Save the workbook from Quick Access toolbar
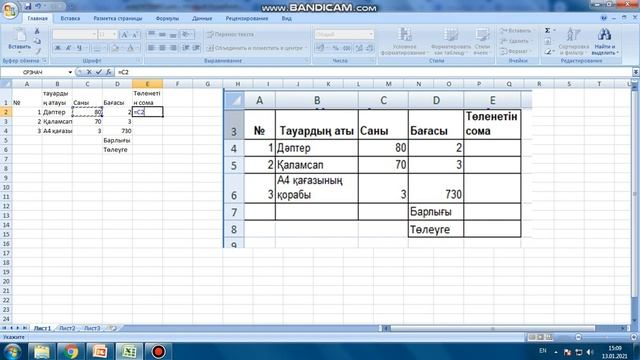640x360 pixels. (x=28, y=6)
